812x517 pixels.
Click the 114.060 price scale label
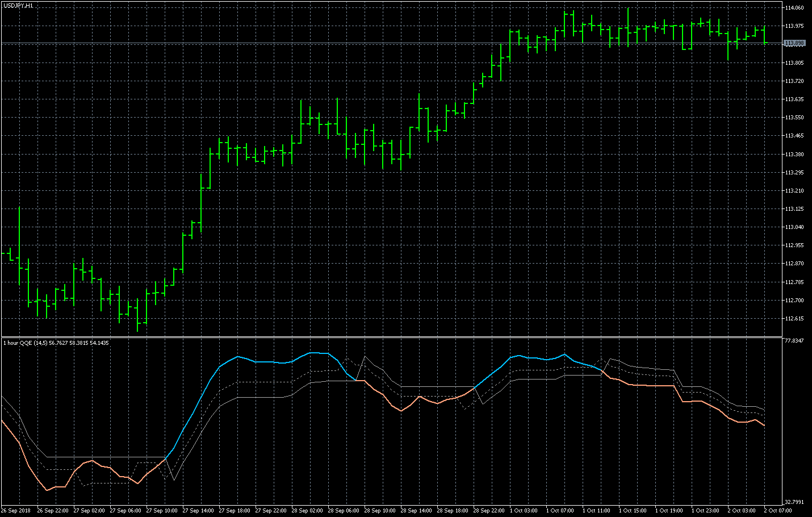click(x=794, y=8)
